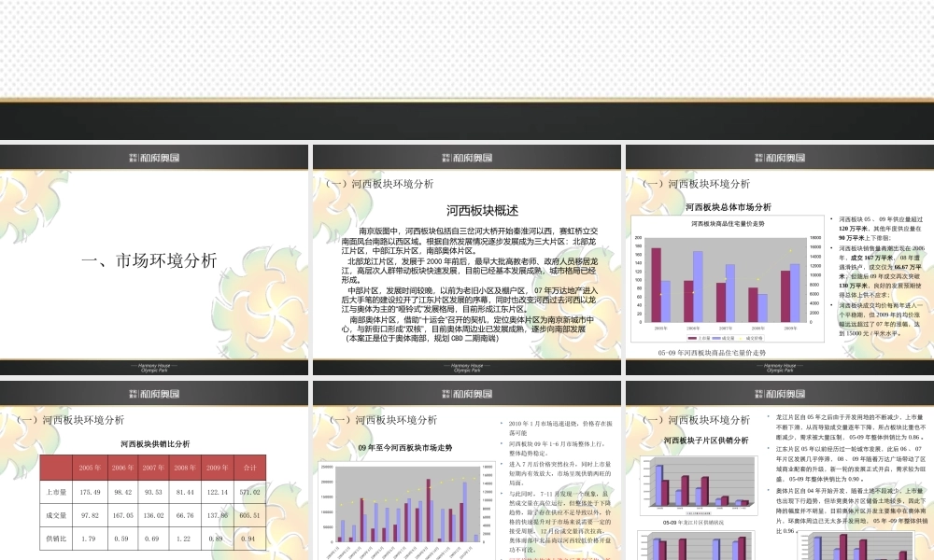Viewport: 934px width, 560px height.
Task: Click table cell value '136.02'
Action: coord(154,515)
